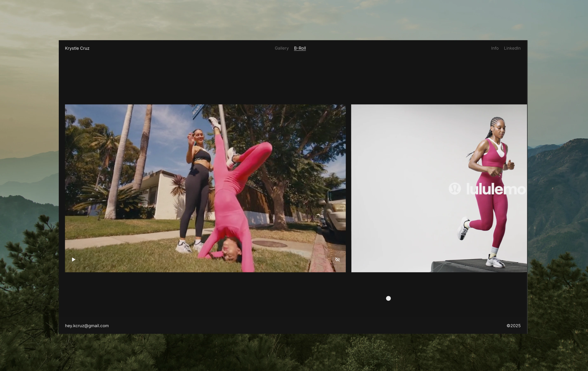The image size is (588, 371).
Task: Unmute the handstand video sound
Action: (337, 259)
